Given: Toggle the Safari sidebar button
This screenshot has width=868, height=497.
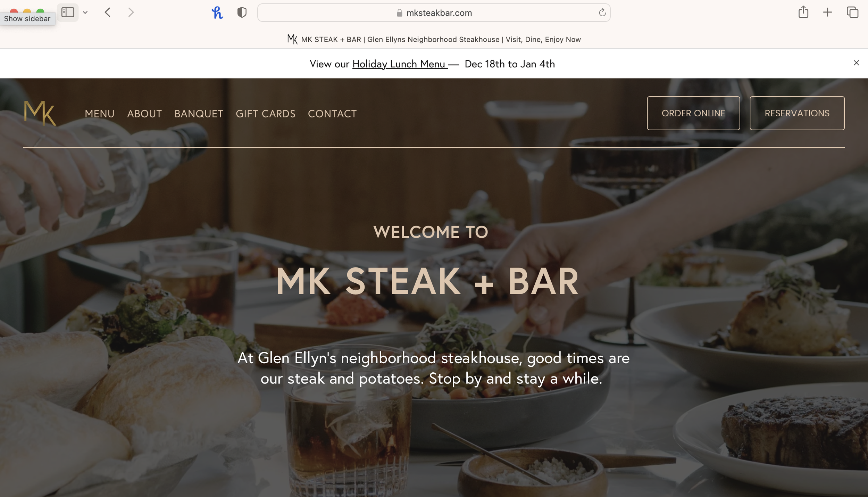Looking at the screenshot, I should (x=68, y=13).
